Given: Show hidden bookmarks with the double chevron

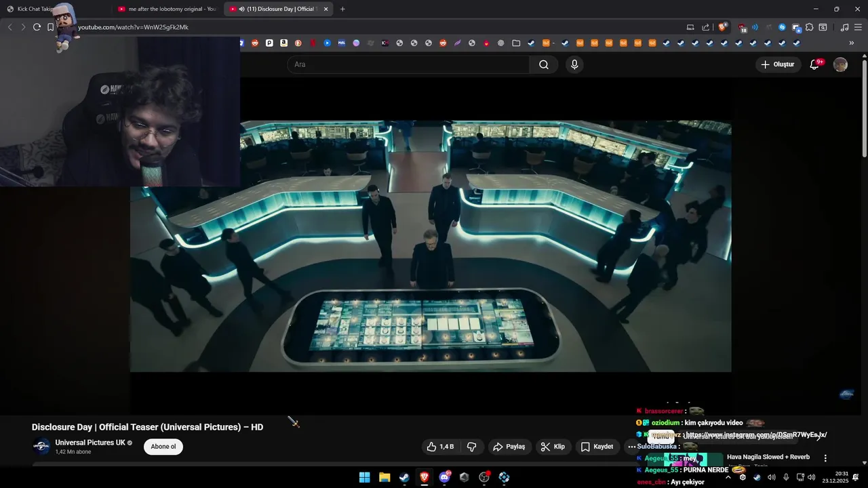Looking at the screenshot, I should coord(852,43).
